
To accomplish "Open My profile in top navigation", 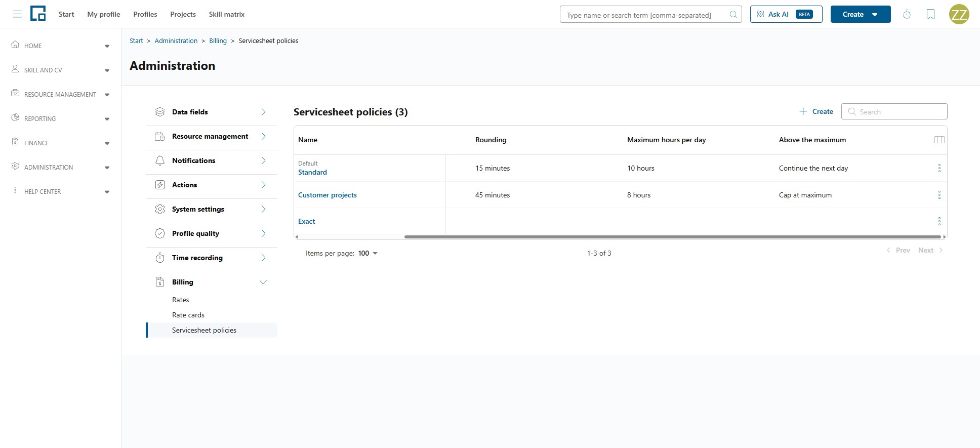I will (104, 14).
